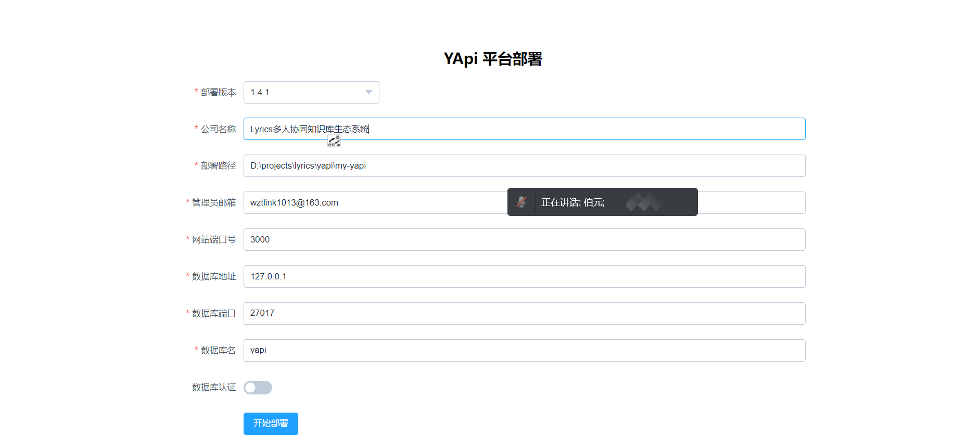Click the muted microphone icon in overlay

(521, 202)
